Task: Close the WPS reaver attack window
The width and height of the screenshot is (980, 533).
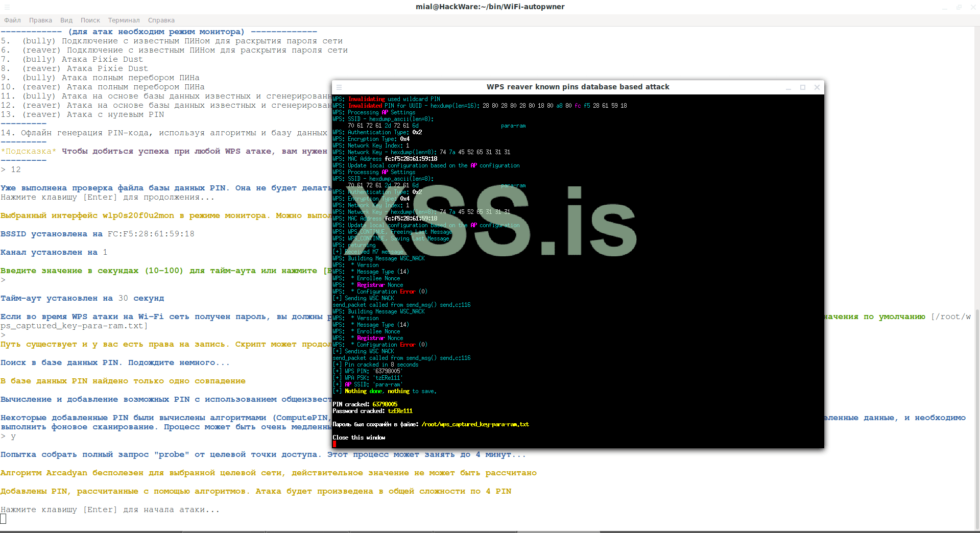Action: click(x=817, y=87)
